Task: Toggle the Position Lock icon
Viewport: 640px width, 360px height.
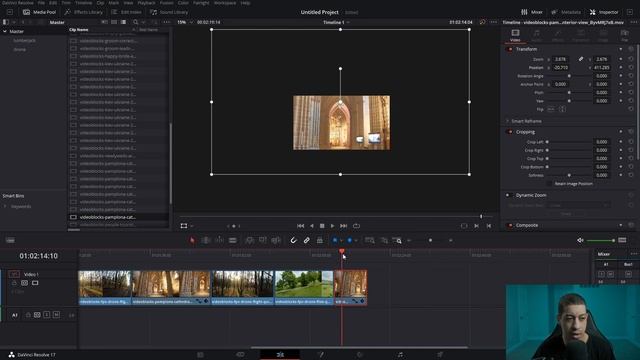Action: tap(320, 240)
